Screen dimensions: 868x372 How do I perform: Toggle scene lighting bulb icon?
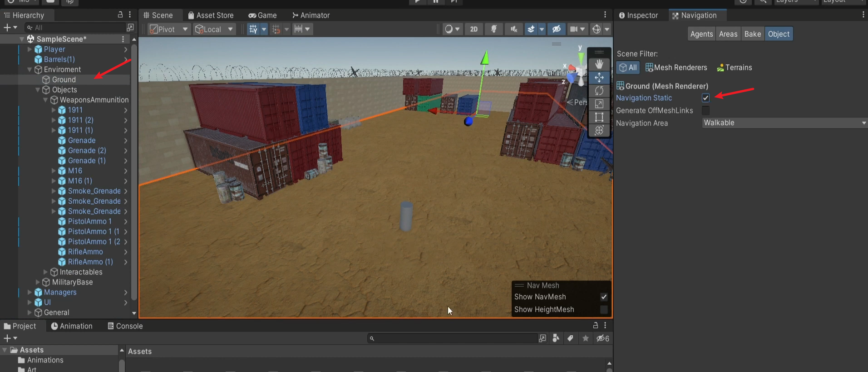pyautogui.click(x=493, y=29)
